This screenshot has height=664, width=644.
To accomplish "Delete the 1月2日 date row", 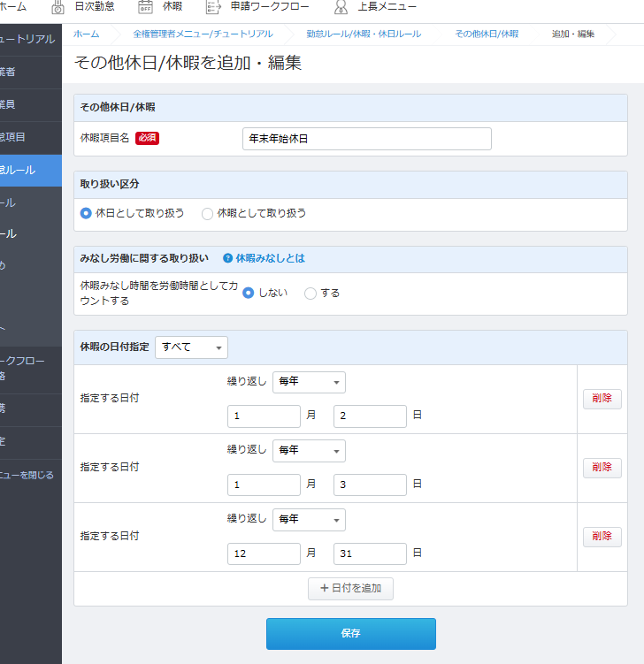I will pos(602,399).
